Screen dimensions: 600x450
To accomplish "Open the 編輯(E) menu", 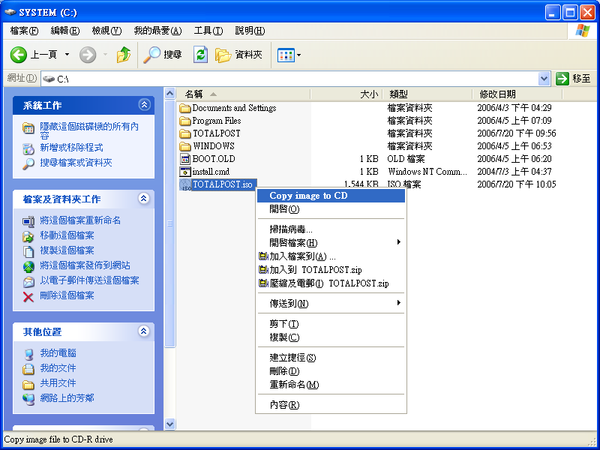I will coord(65,31).
